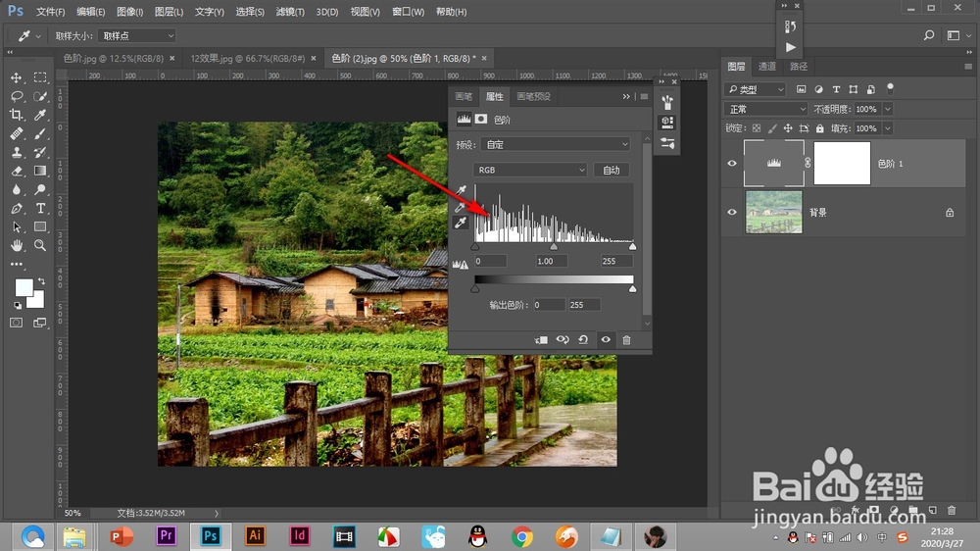Select the Pen tool

pos(17,208)
